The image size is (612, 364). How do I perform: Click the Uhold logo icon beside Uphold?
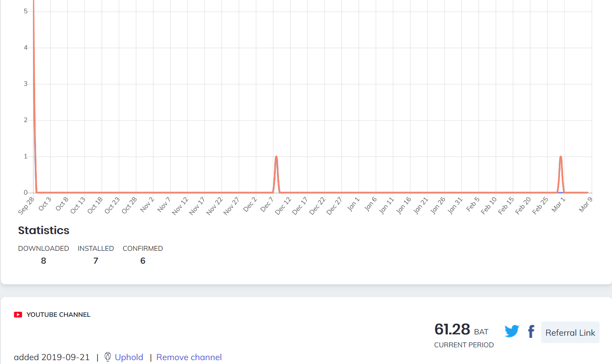click(108, 357)
